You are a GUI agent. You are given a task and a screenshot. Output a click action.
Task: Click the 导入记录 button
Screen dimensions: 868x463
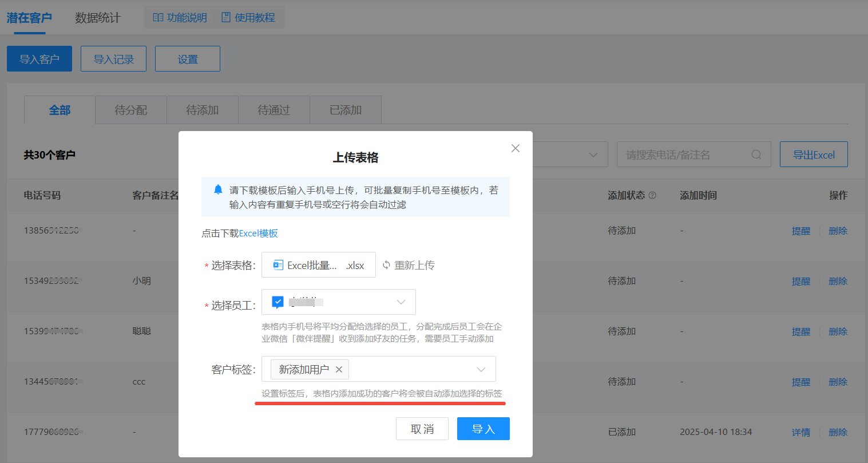113,59
